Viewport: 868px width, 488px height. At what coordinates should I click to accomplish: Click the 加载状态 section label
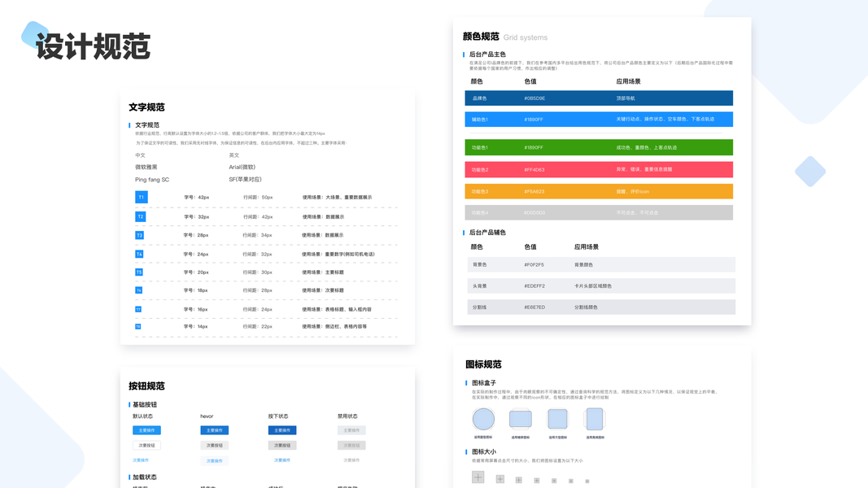[x=145, y=477]
